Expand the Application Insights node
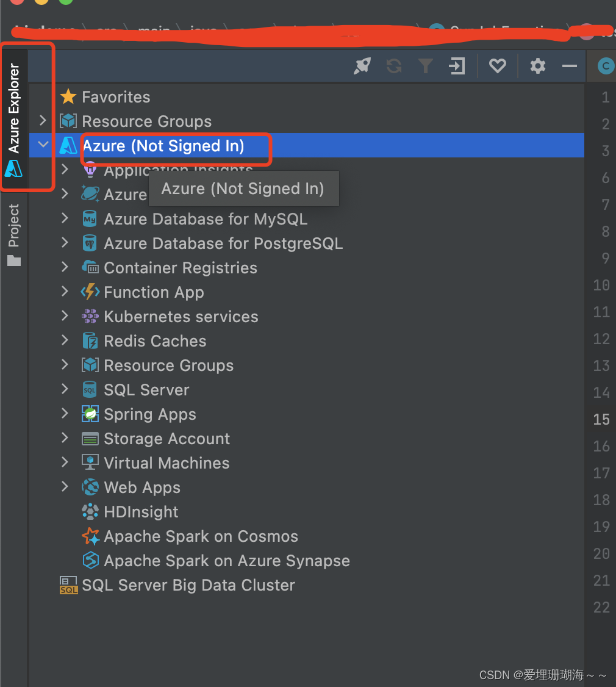Viewport: 616px width, 687px height. (65, 169)
